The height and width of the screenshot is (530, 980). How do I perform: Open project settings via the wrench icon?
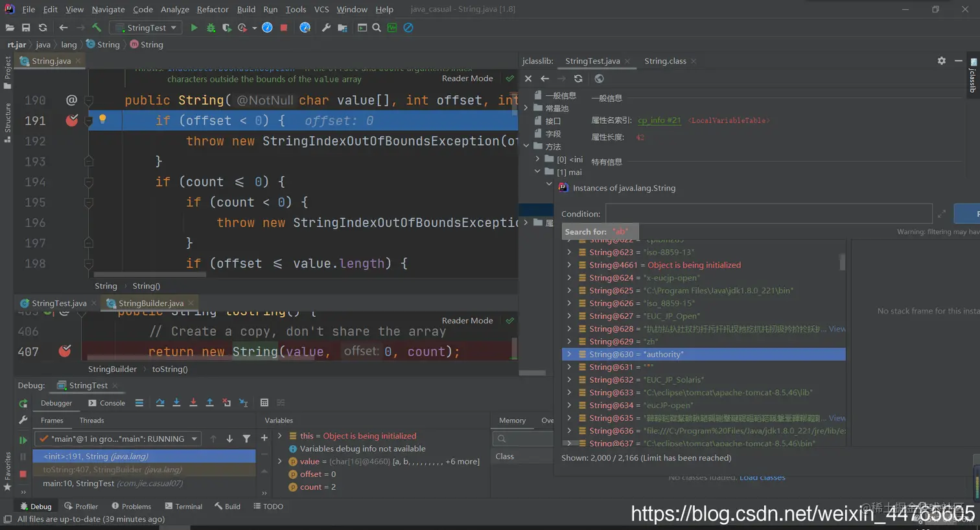[x=326, y=28]
